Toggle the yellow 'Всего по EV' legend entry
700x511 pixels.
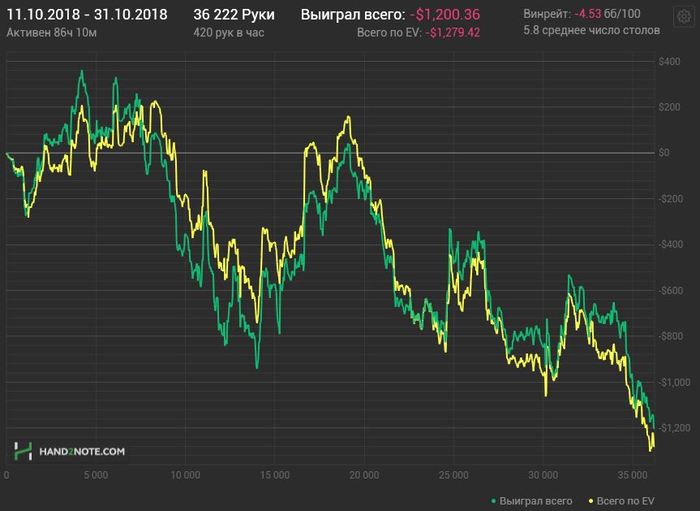pos(622,501)
